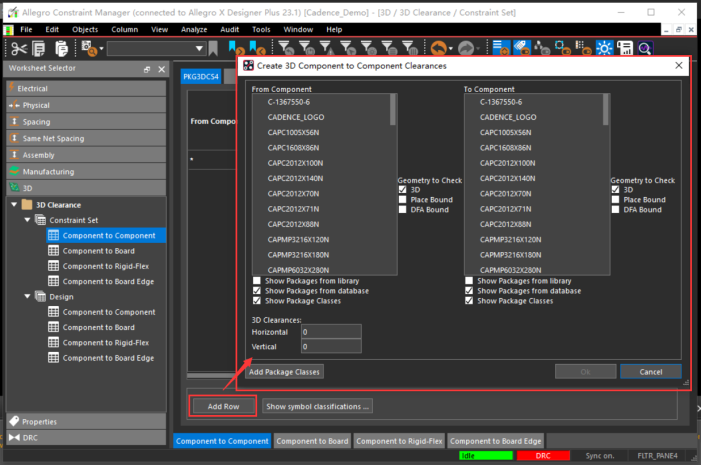
Task: Click the Add Row button
Action: tap(223, 406)
